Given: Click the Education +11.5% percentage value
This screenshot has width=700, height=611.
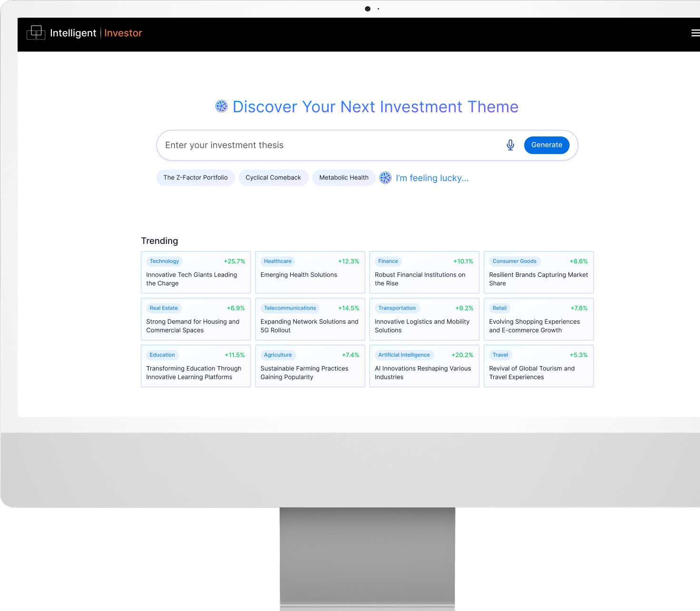Looking at the screenshot, I should [x=234, y=355].
